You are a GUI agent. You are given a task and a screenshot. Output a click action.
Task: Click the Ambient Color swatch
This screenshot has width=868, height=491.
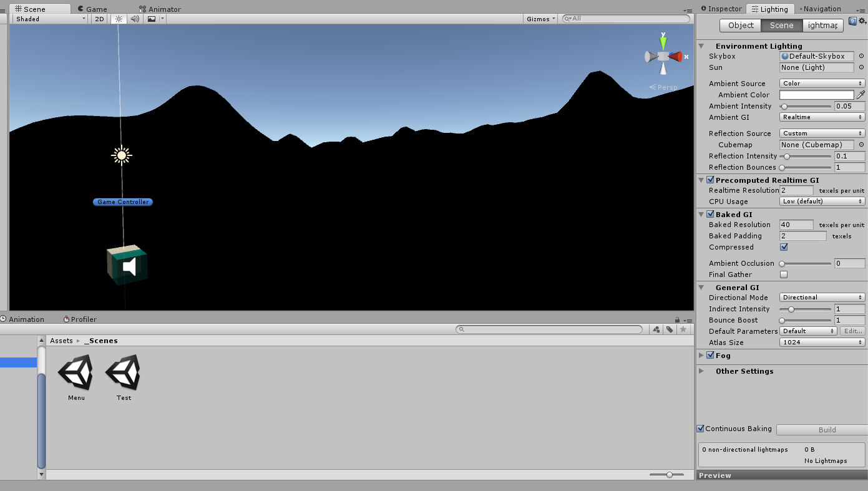816,94
